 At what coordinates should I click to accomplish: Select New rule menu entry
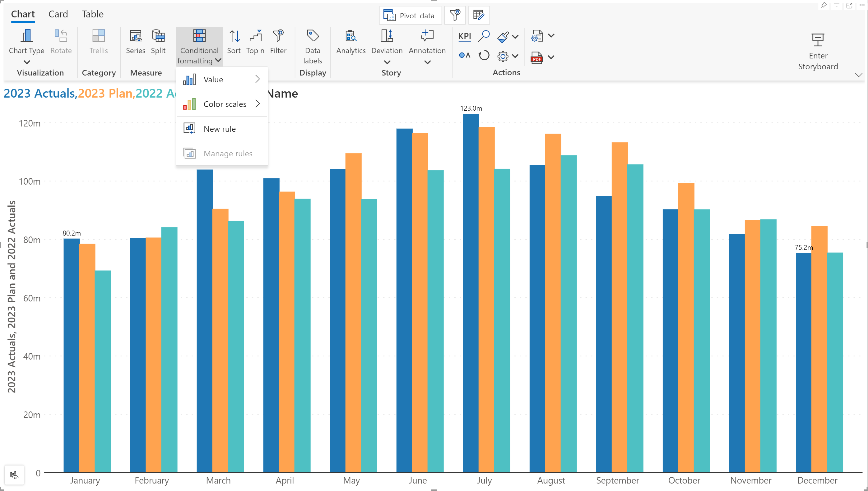pyautogui.click(x=219, y=129)
